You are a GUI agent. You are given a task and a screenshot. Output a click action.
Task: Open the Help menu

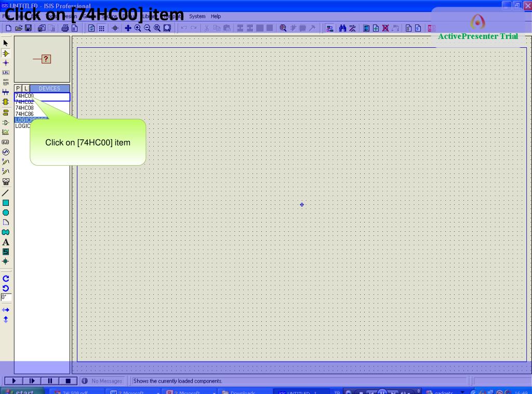tap(216, 16)
